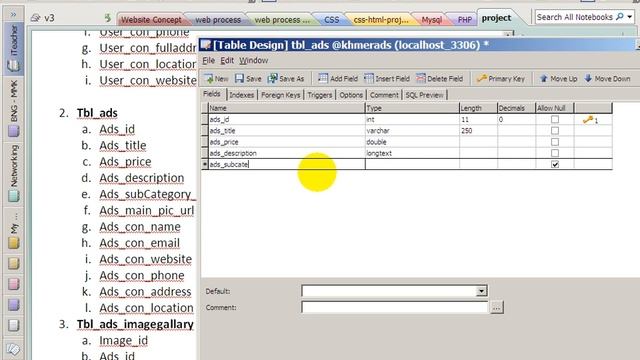640x360 pixels.
Task: Open the My ... notebook in sidebar
Action: [13, 230]
